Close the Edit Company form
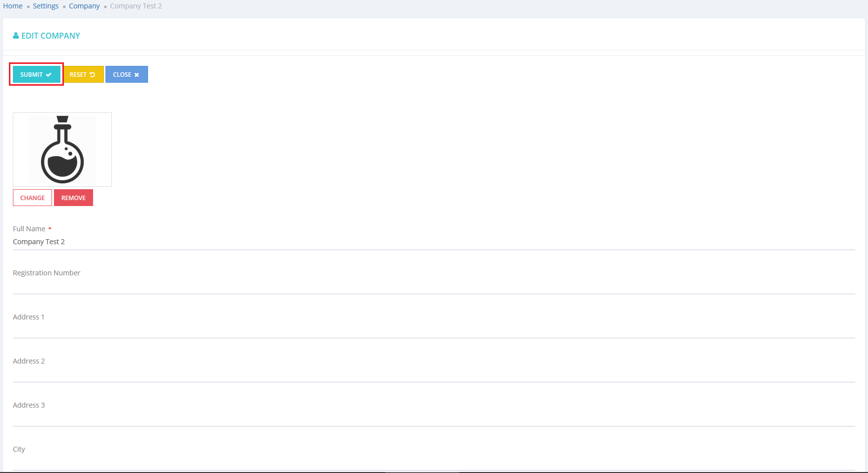This screenshot has height=473, width=868. click(x=126, y=74)
